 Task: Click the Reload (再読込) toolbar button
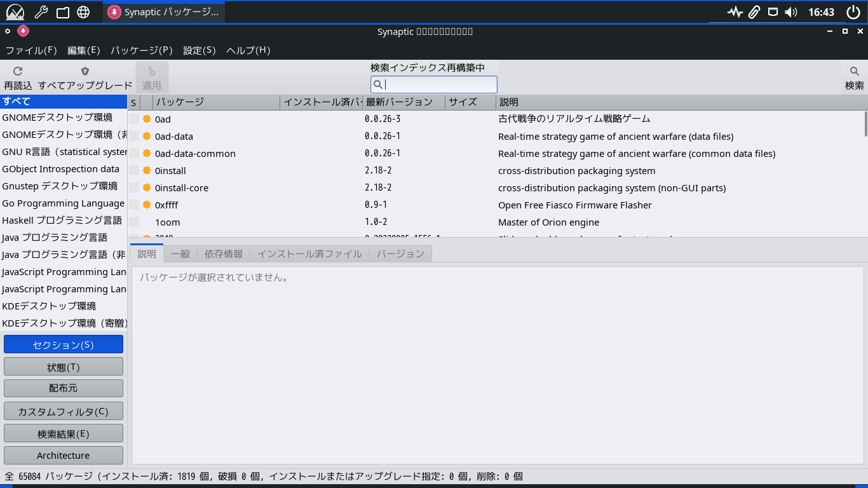pyautogui.click(x=18, y=78)
